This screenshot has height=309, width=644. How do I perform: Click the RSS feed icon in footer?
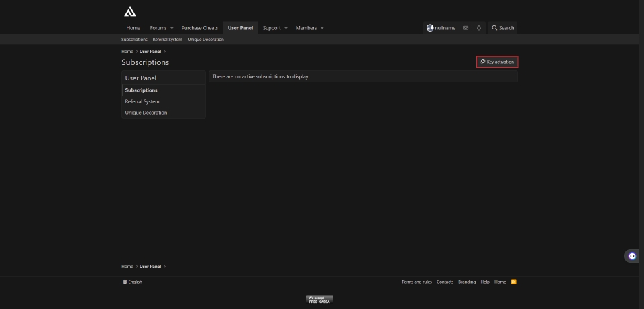point(514,282)
